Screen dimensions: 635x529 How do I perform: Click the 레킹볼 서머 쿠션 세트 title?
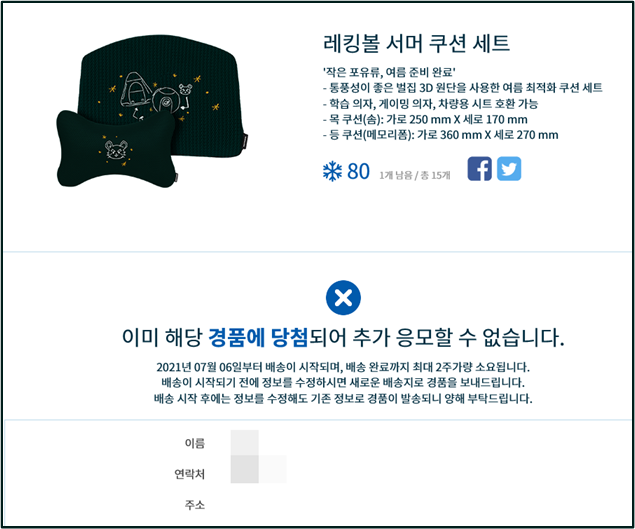click(x=416, y=43)
